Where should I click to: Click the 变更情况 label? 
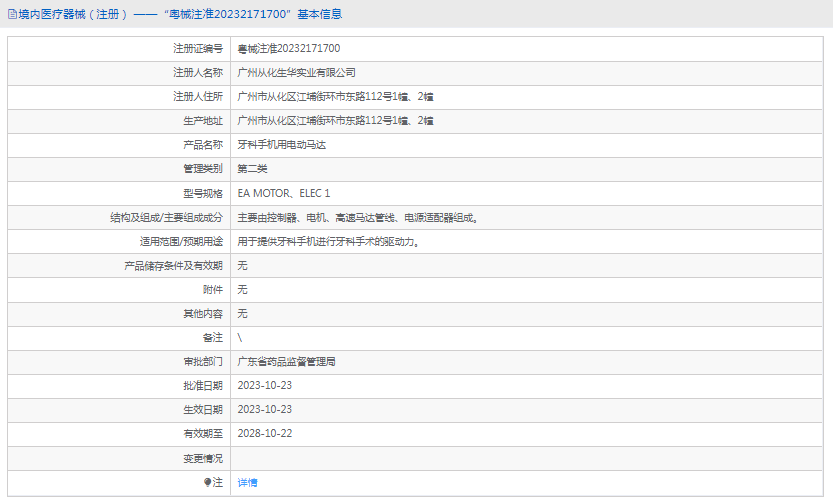[x=203, y=458]
